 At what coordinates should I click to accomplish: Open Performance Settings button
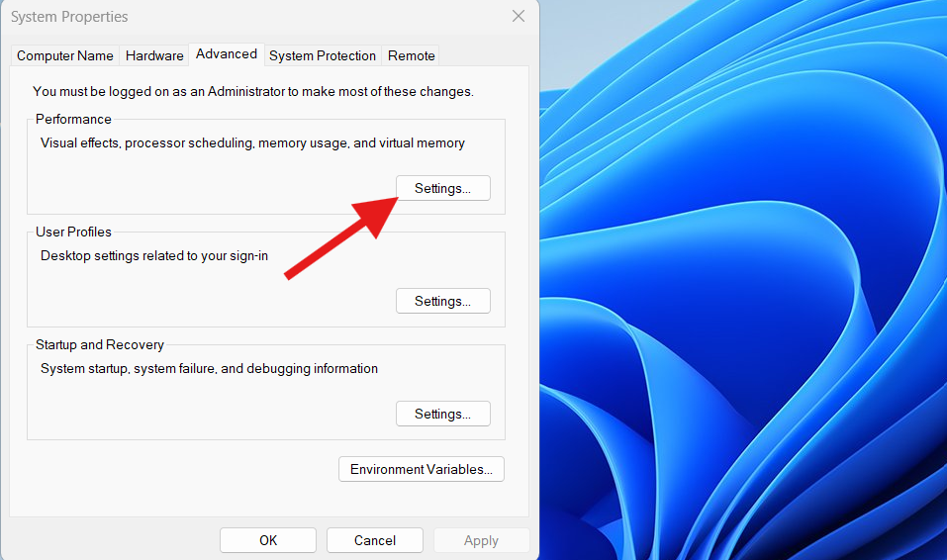click(x=442, y=188)
